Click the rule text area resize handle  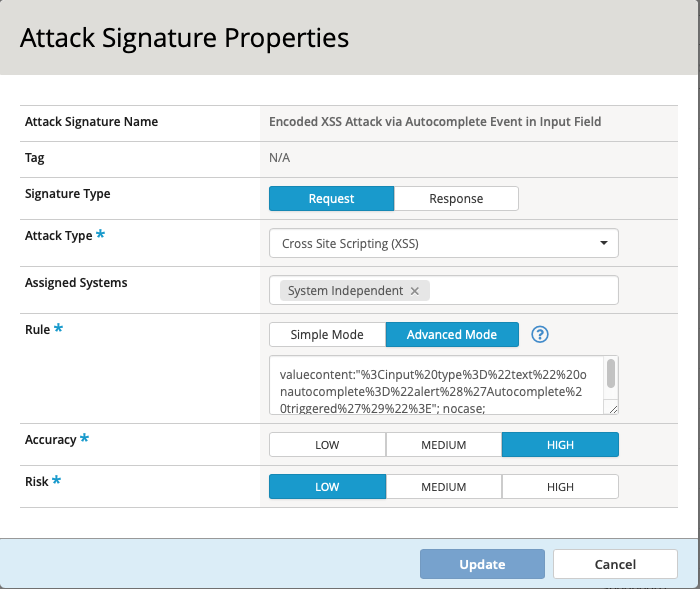pyautogui.click(x=613, y=408)
